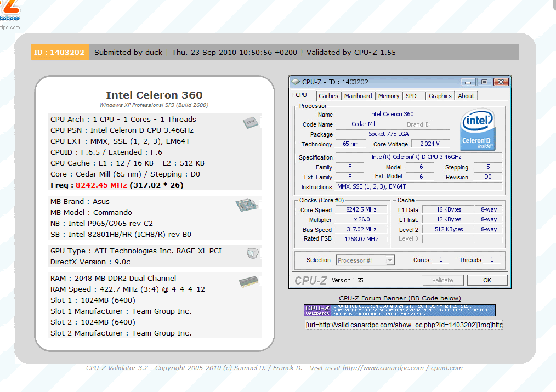Viewport: 556px width, 392px height.
Task: Click the Core Speed value 8242.5 MHz
Action: (x=361, y=209)
